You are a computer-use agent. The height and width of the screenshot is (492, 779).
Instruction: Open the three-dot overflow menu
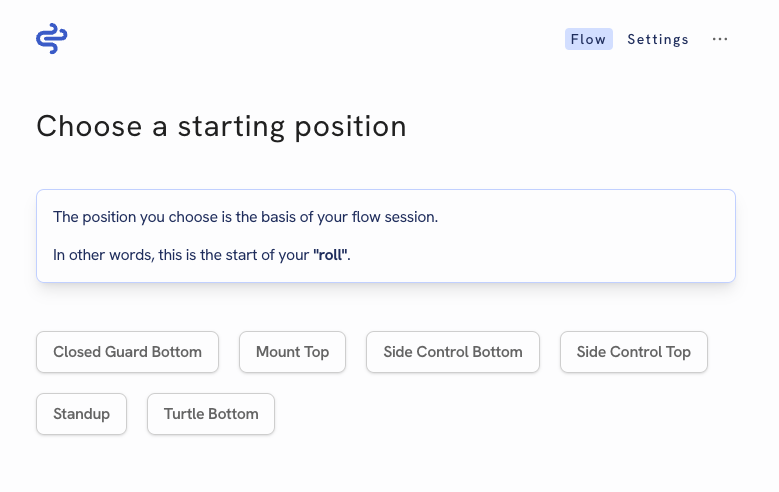[x=720, y=39]
